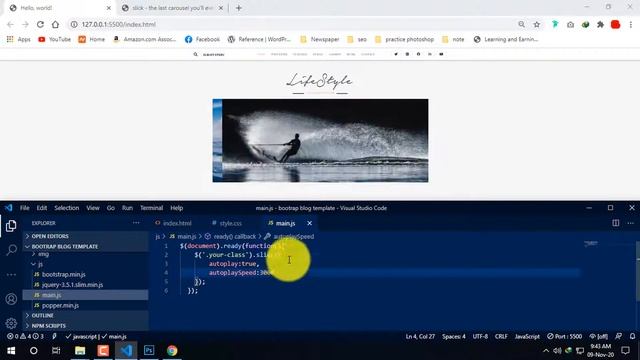Close the main.js editor tab

(309, 223)
